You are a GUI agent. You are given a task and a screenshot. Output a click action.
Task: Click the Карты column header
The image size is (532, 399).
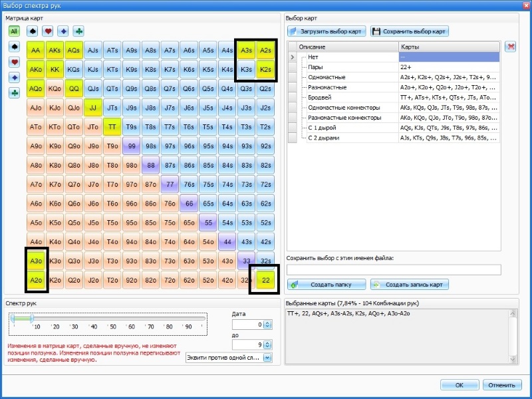point(449,47)
